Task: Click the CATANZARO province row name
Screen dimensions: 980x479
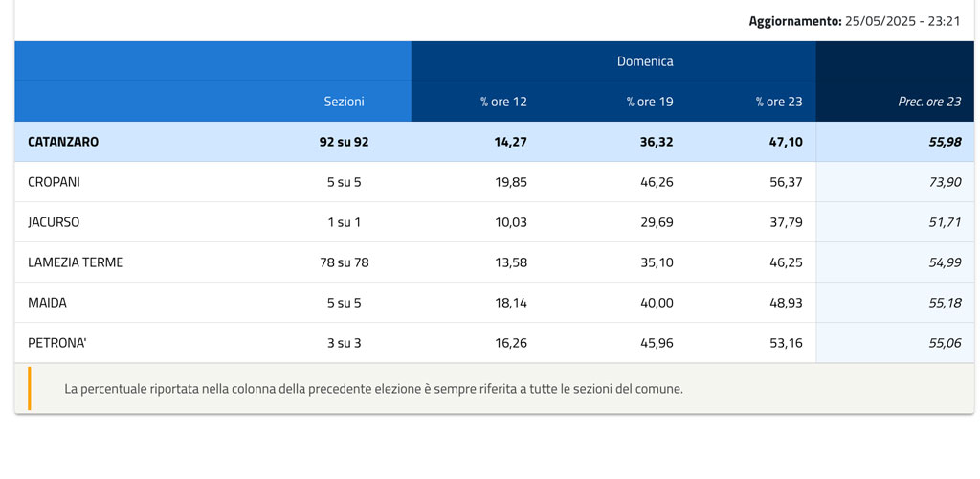Action: (x=63, y=142)
